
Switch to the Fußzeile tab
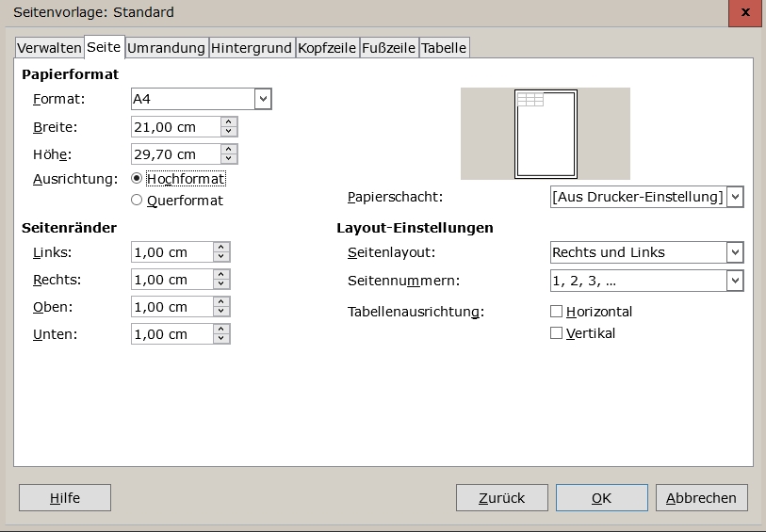389,48
